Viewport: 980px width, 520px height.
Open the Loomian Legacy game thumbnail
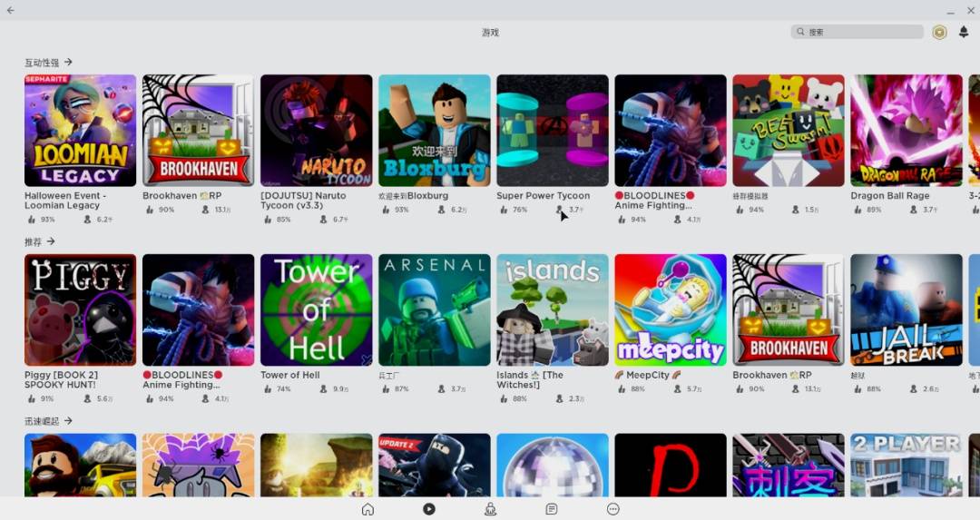coord(80,131)
